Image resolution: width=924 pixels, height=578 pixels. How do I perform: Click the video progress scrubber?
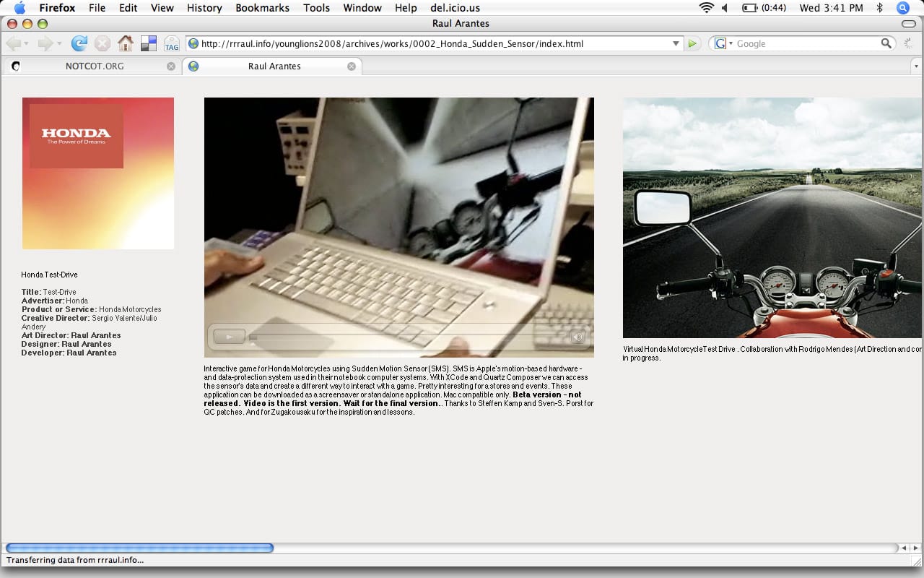253,337
